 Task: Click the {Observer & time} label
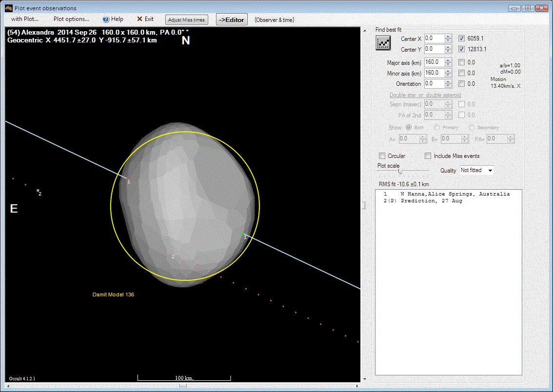[275, 20]
